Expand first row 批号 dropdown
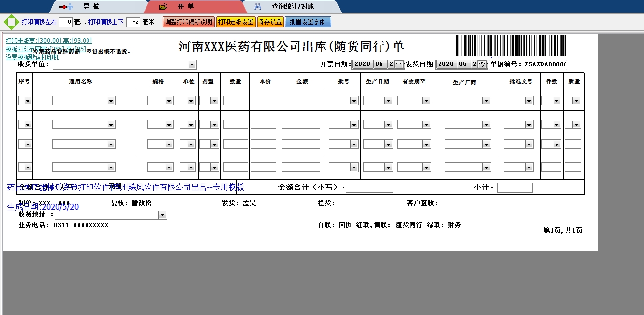 pos(354,101)
